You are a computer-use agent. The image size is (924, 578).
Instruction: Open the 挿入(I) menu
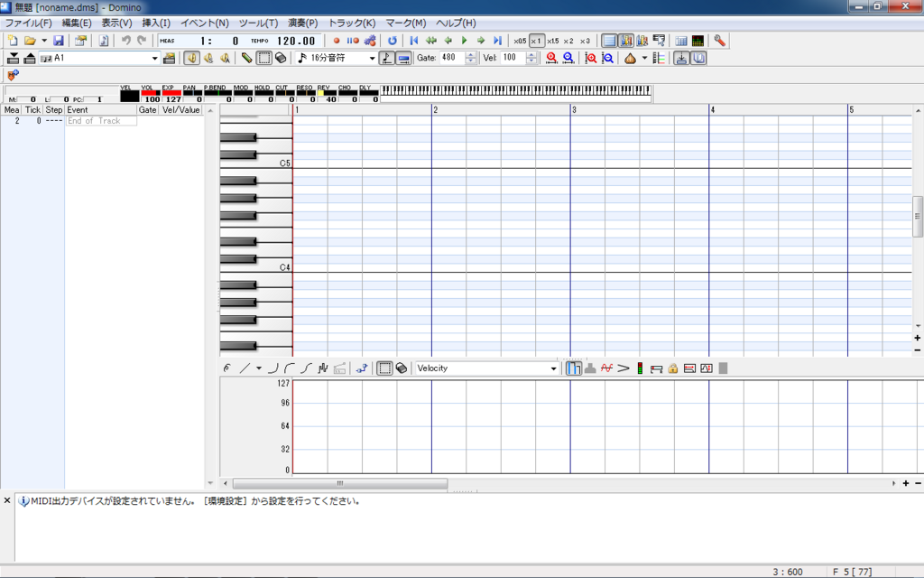(156, 23)
